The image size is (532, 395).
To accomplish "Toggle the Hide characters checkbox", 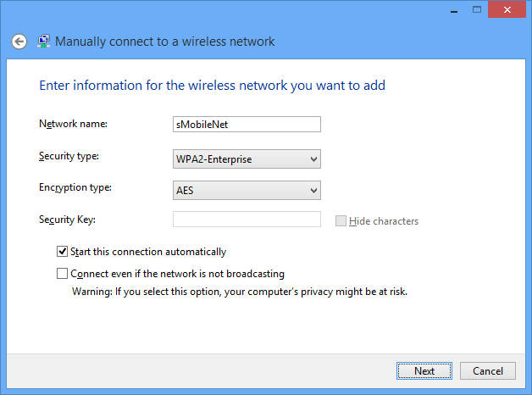I will 341,221.
